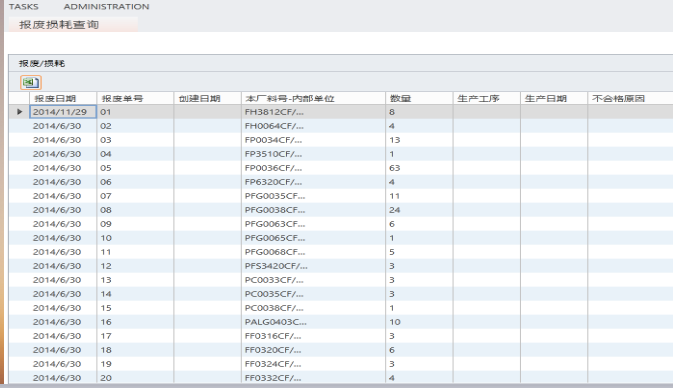This screenshot has height=388, width=673.
Task: Select the date cell 2014/11/29
Action: [x=63, y=112]
